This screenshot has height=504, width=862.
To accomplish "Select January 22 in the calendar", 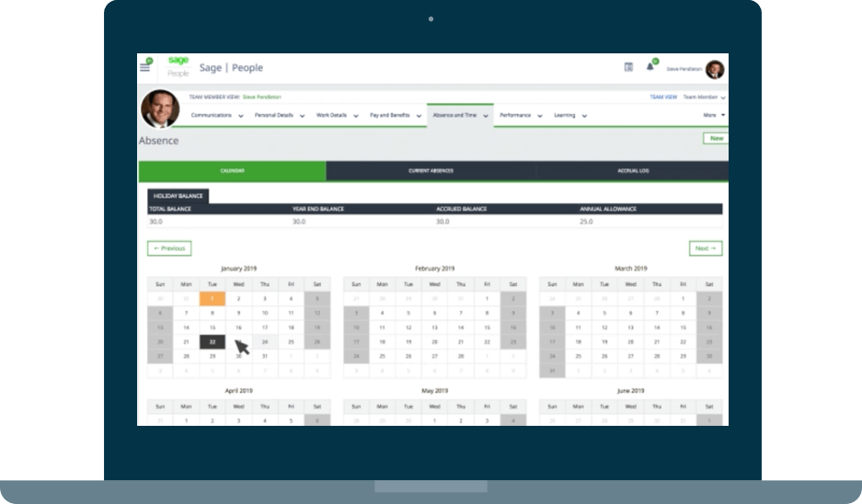I will coord(212,341).
